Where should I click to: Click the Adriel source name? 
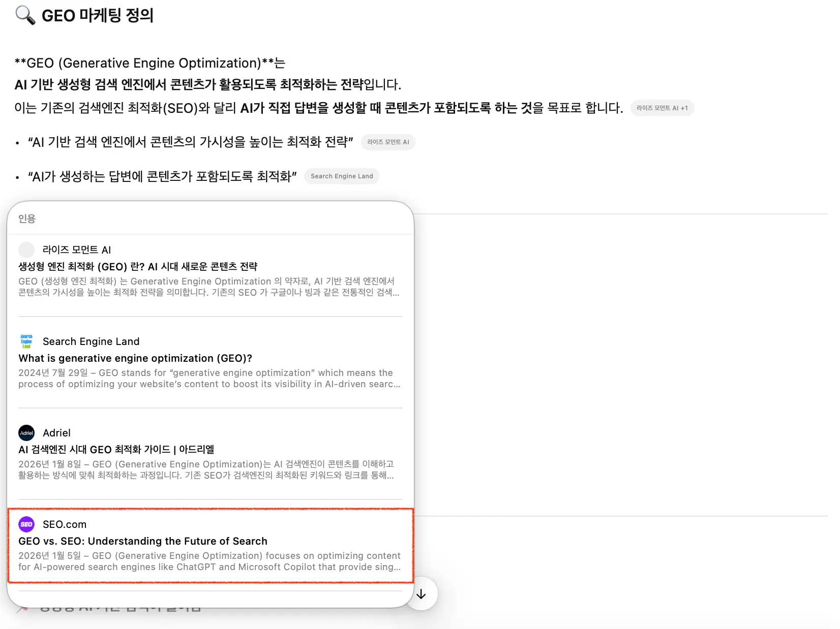pyautogui.click(x=56, y=433)
